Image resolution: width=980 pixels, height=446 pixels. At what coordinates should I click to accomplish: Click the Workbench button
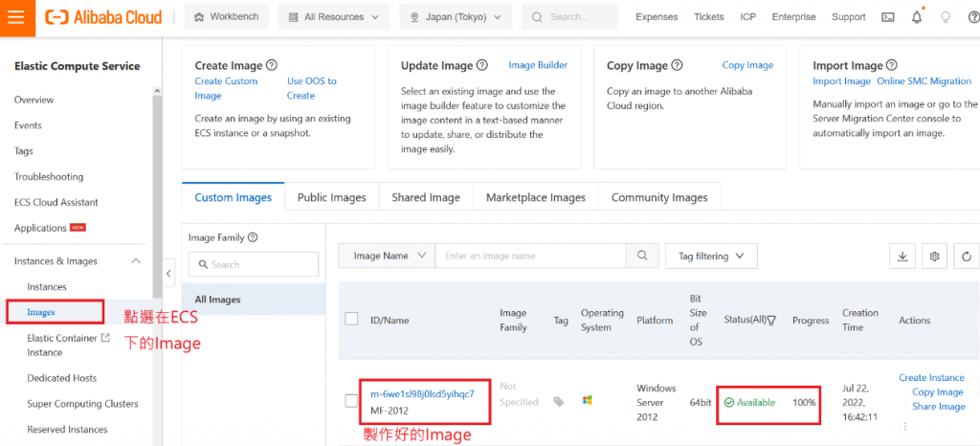226,17
